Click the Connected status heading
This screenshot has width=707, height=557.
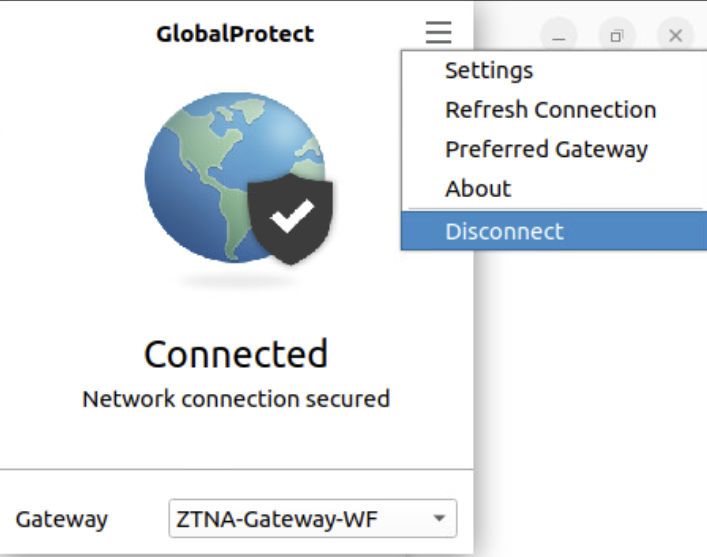click(236, 354)
